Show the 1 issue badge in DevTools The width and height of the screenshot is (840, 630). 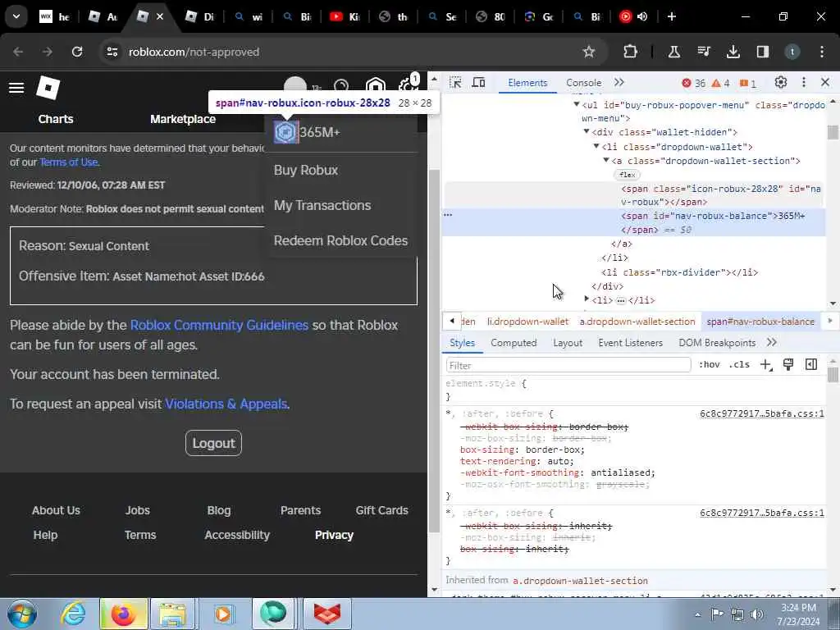748,83
